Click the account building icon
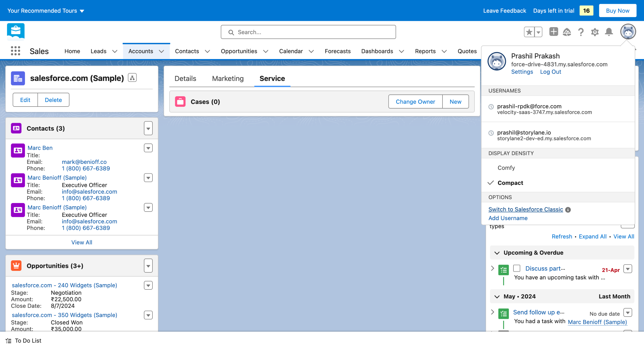 tap(18, 78)
